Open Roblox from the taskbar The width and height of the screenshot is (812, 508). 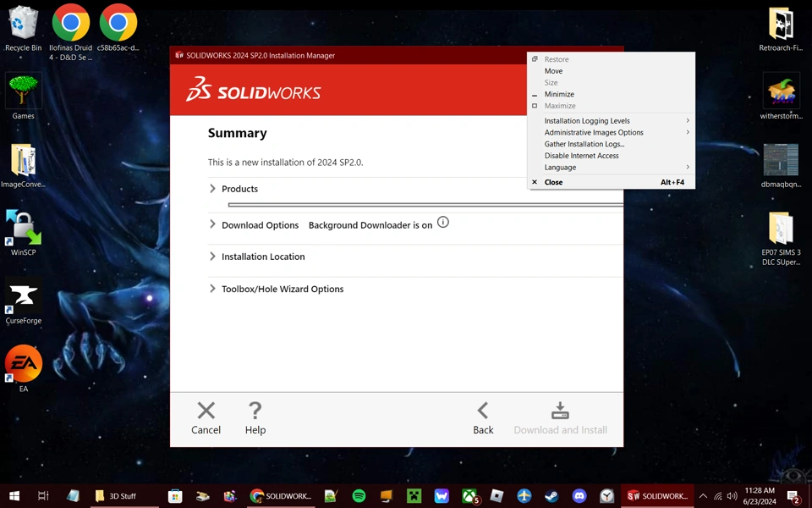point(497,496)
